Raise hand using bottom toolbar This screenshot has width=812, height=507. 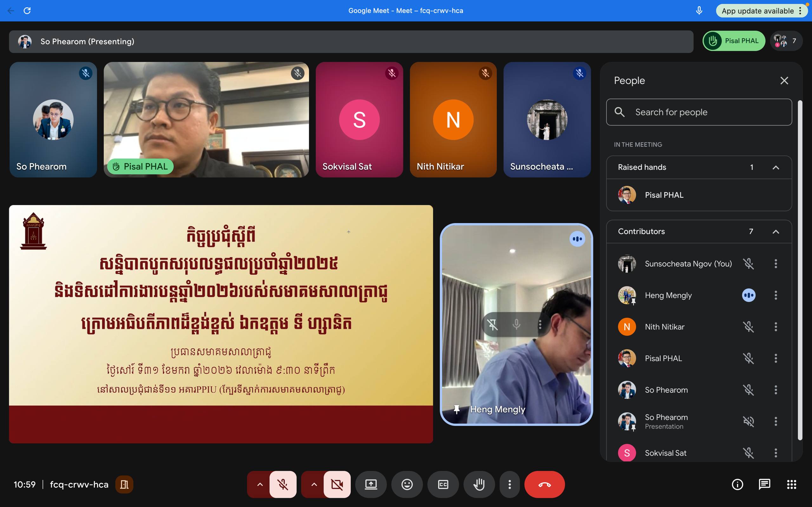(479, 484)
